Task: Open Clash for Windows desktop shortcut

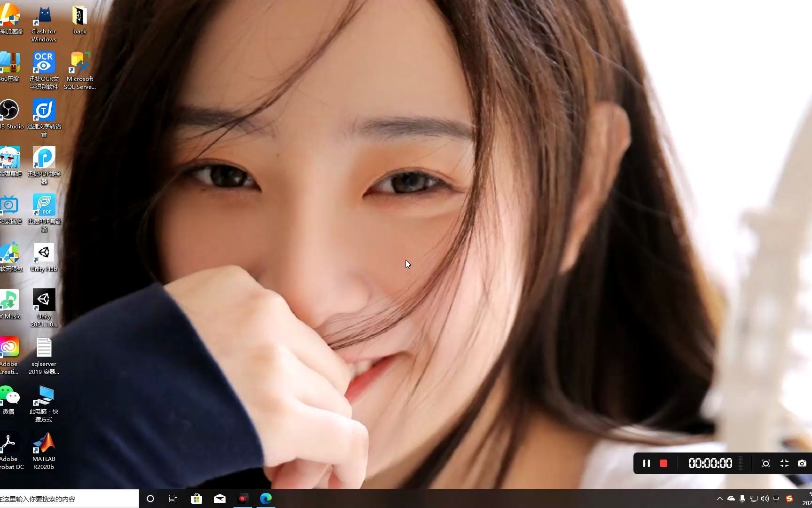Action: coord(44,24)
